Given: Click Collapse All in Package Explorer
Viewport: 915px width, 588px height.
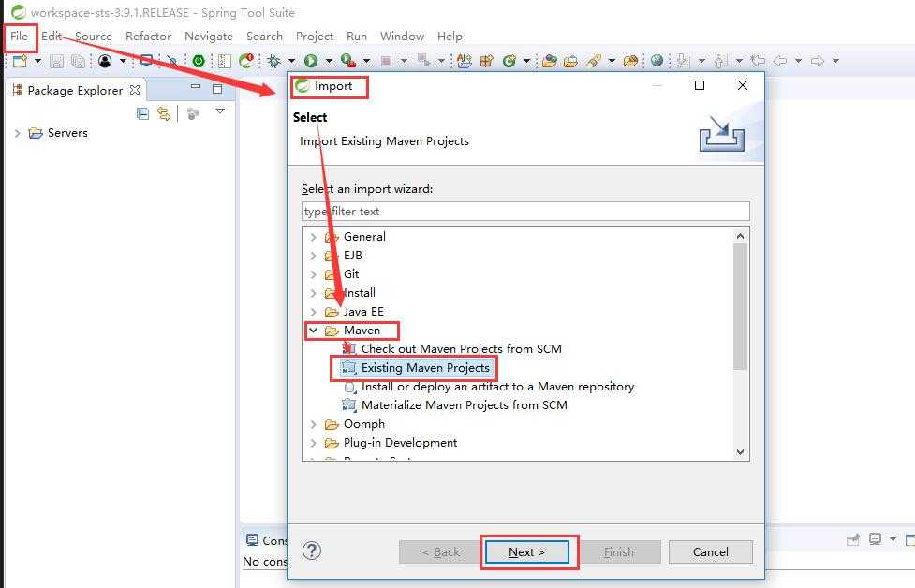Looking at the screenshot, I should coord(142,113).
